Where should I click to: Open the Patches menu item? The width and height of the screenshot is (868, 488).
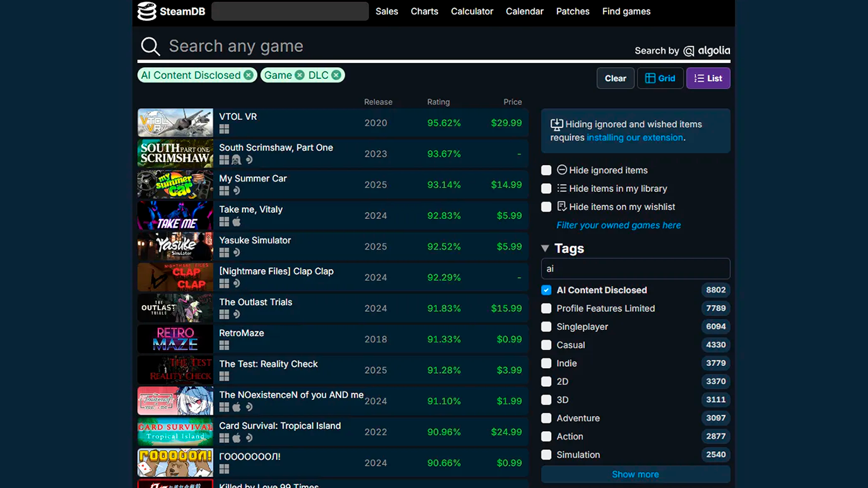pos(573,11)
